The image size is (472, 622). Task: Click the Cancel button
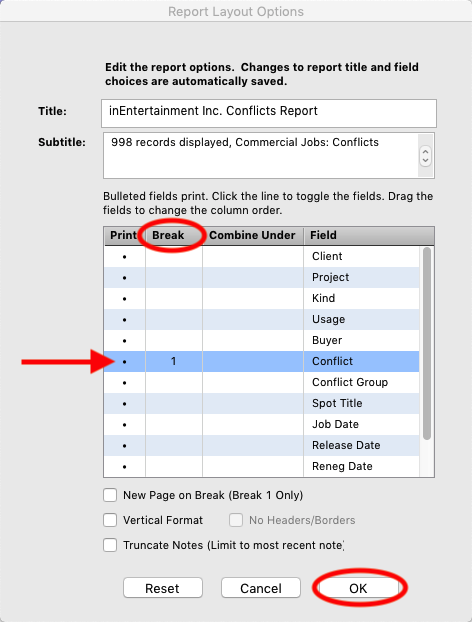[x=261, y=588]
